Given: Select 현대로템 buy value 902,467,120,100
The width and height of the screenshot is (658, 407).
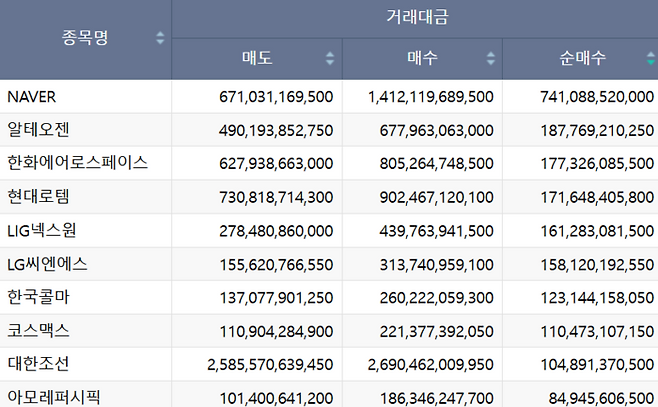Looking at the screenshot, I should [x=436, y=197].
